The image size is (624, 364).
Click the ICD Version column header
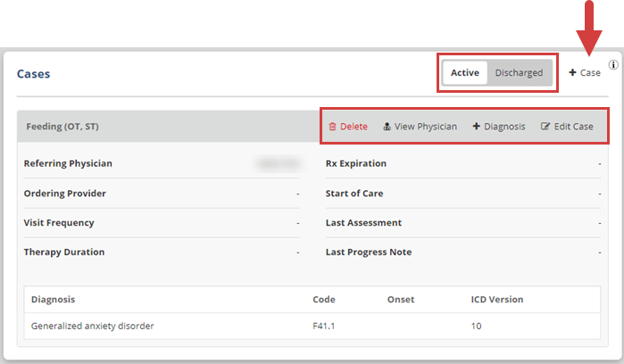point(496,300)
